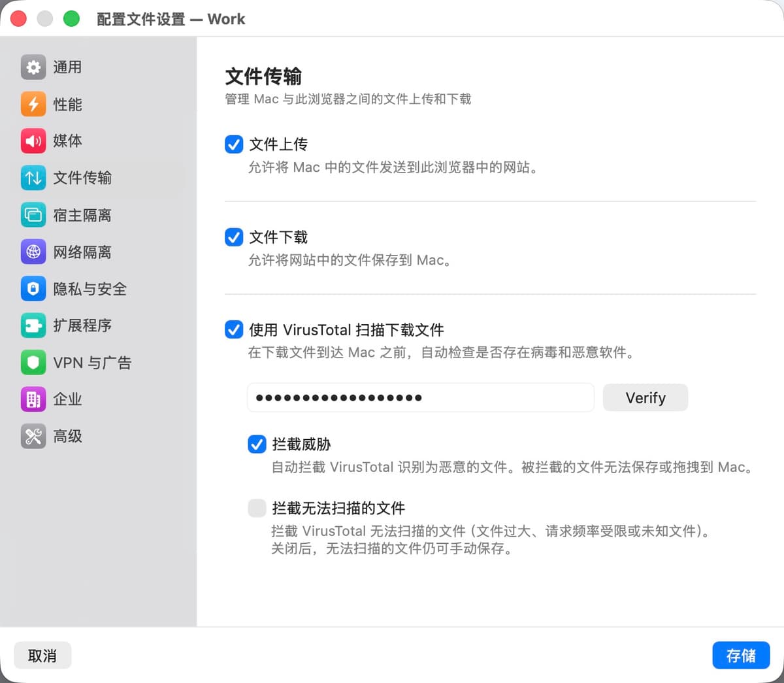
Task: Click the Advanced tools icon
Action: [x=33, y=437]
